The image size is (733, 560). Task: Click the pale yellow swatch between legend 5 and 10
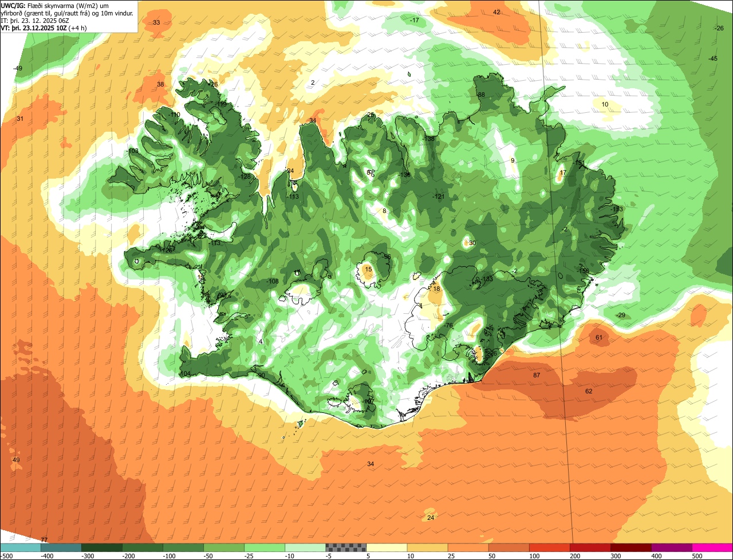pyautogui.click(x=387, y=547)
